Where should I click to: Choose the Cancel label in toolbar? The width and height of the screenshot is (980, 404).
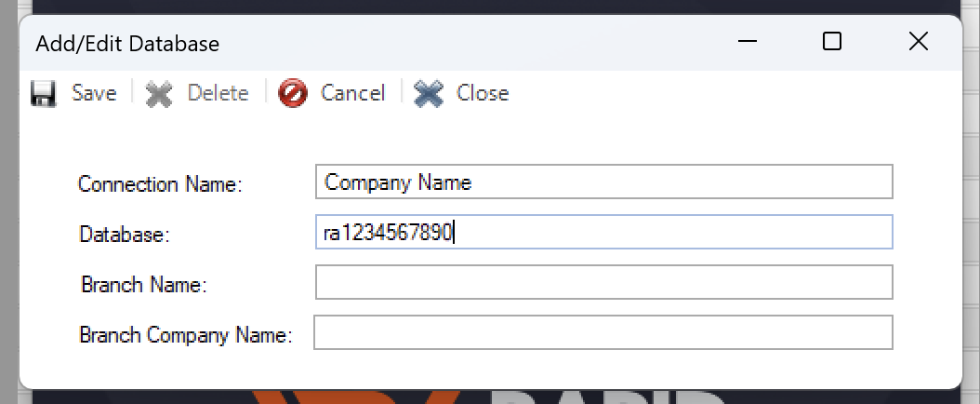(x=352, y=93)
